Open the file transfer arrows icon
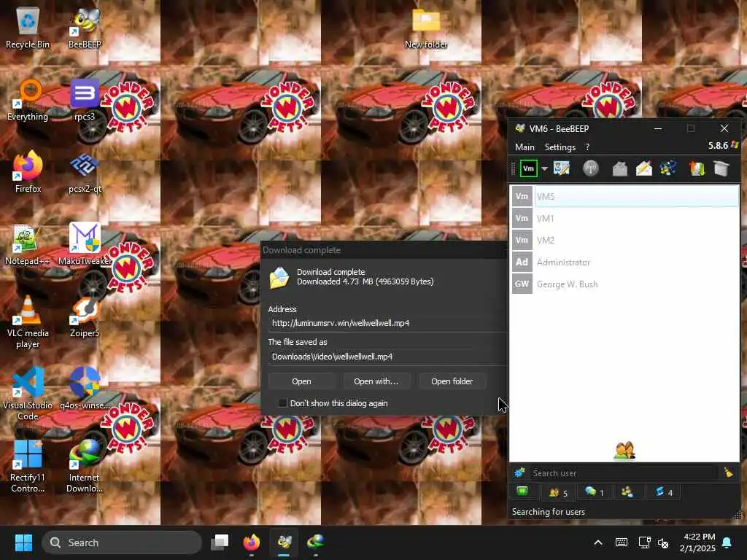 697,168
